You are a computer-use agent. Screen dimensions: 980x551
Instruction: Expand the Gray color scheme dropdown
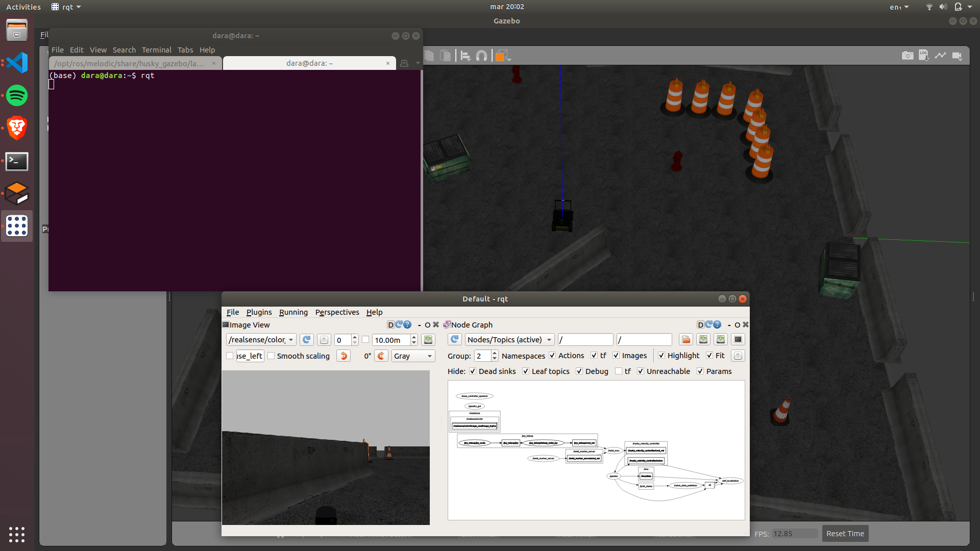click(x=413, y=356)
